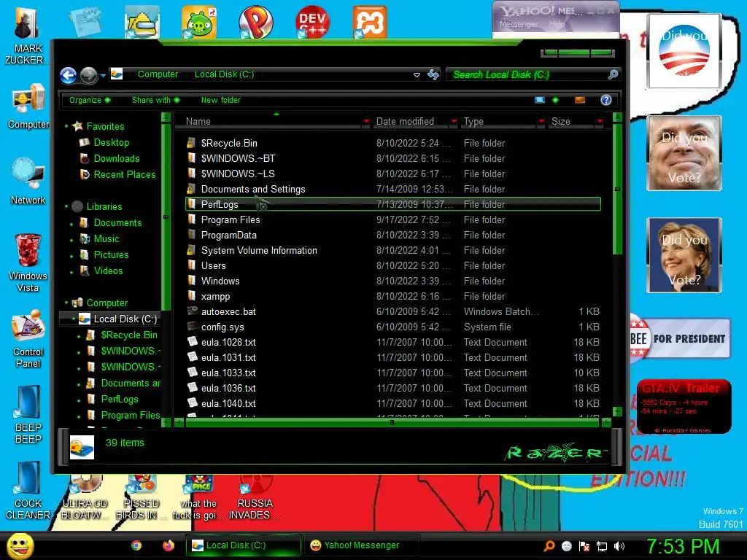Open the address bar history dropdown arrow

tap(417, 75)
